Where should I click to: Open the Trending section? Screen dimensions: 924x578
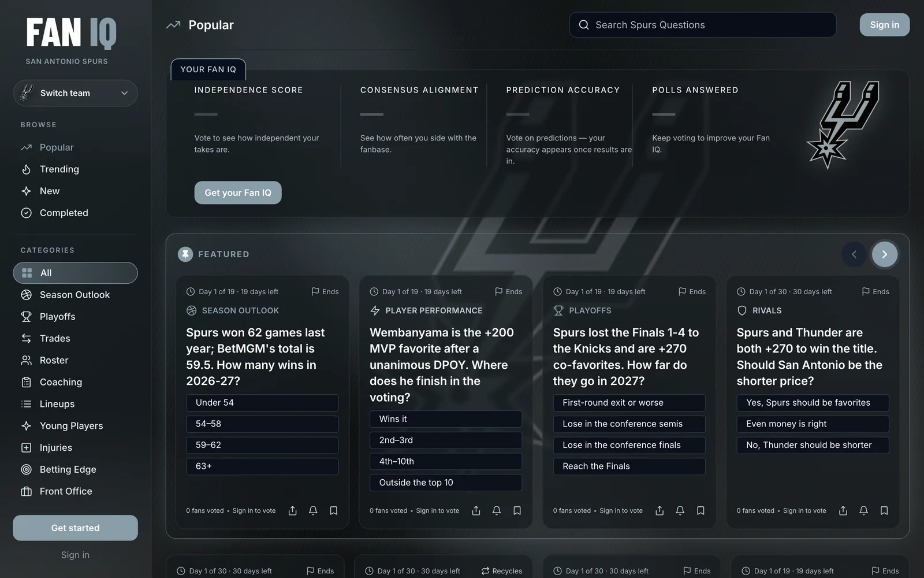tap(75, 169)
